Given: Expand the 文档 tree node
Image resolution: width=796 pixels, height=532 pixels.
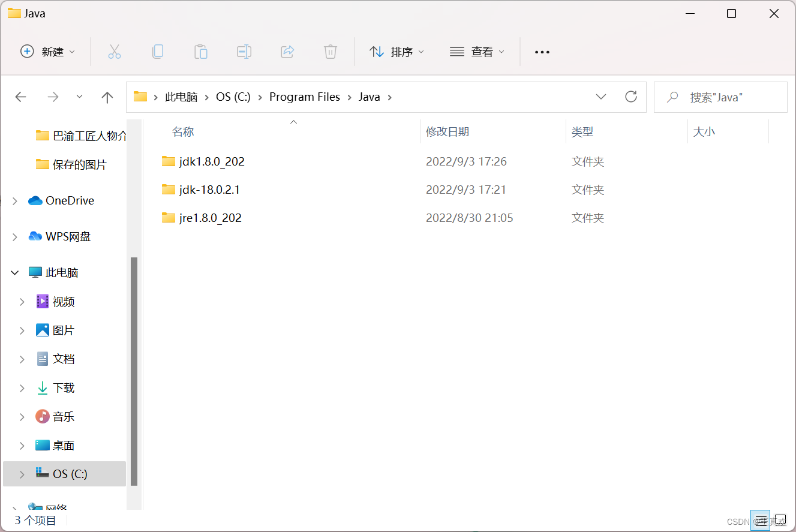Looking at the screenshot, I should pos(22,359).
